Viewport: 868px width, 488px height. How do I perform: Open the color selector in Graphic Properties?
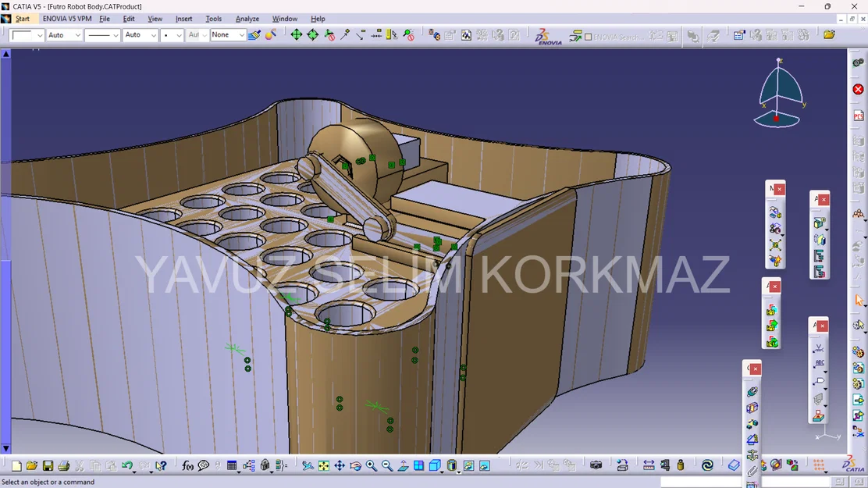click(26, 34)
